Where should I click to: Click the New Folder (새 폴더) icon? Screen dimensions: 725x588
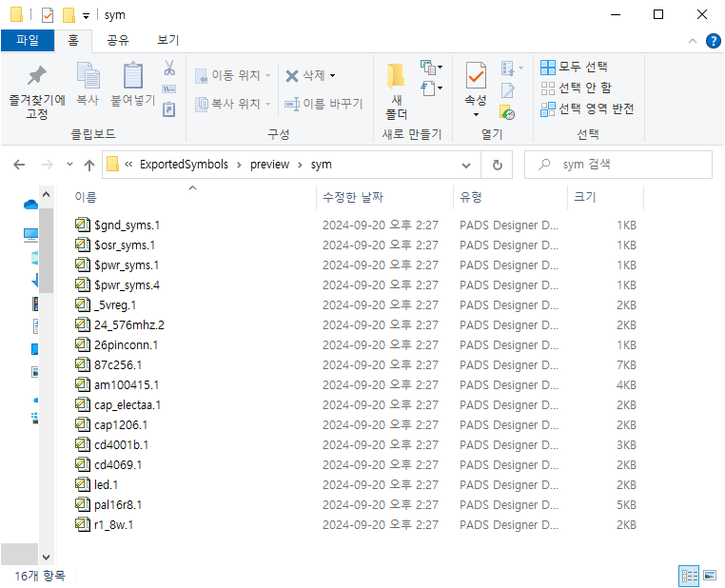pyautogui.click(x=396, y=78)
